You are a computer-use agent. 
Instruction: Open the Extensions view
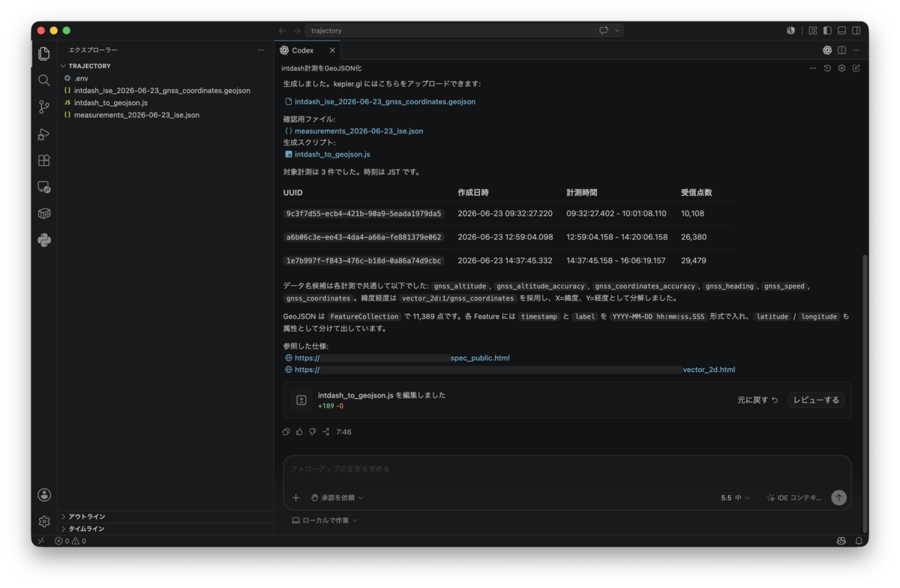pyautogui.click(x=44, y=160)
